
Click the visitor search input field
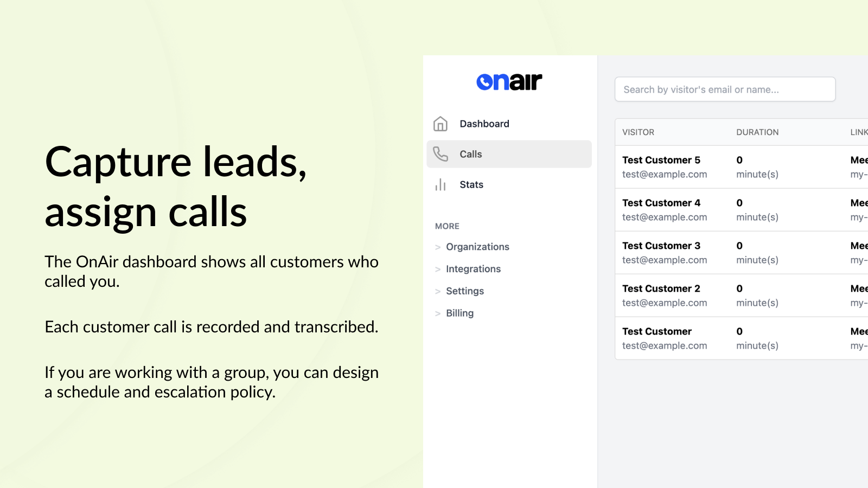pyautogui.click(x=725, y=89)
